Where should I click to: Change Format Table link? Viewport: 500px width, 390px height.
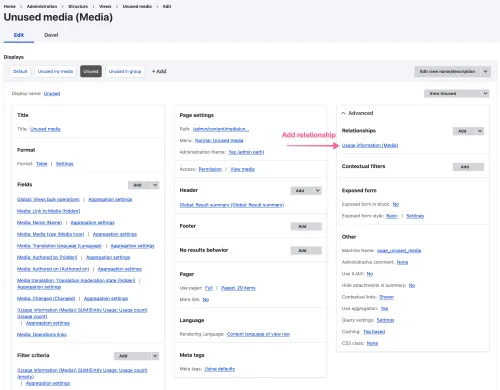pos(42,164)
